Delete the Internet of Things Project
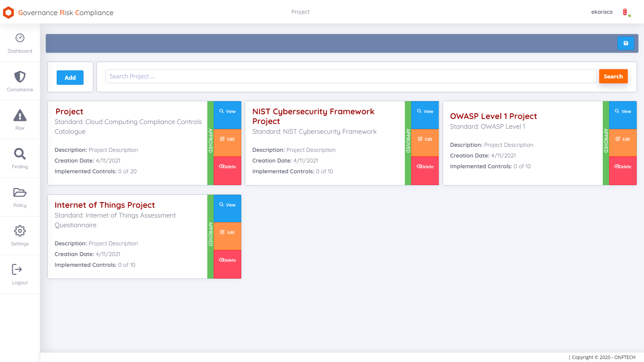Image resolution: width=644 pixels, height=362 pixels. click(x=227, y=264)
